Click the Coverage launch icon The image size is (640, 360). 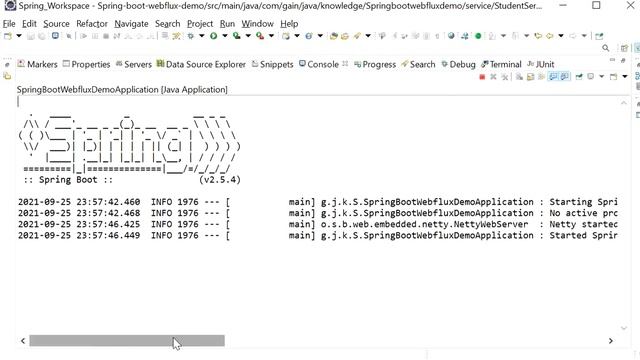236,36
